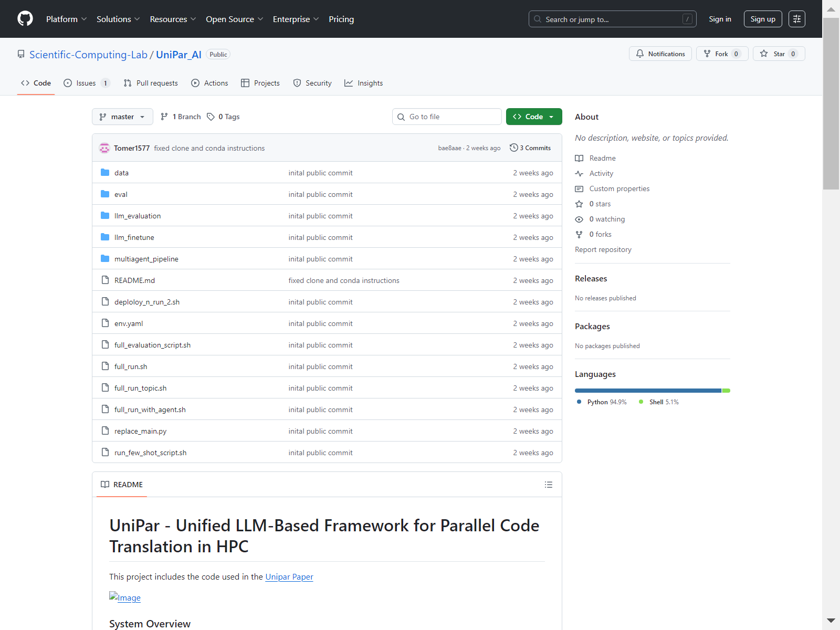The image size is (840, 630).
Task: Open the full_run_with_agent.sh file
Action: tap(150, 409)
